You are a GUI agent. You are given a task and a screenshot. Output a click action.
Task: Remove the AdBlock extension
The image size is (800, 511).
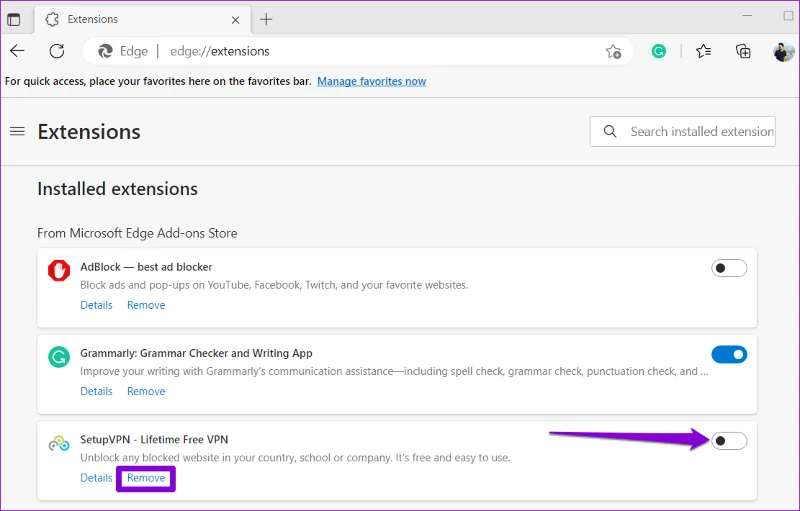point(146,305)
